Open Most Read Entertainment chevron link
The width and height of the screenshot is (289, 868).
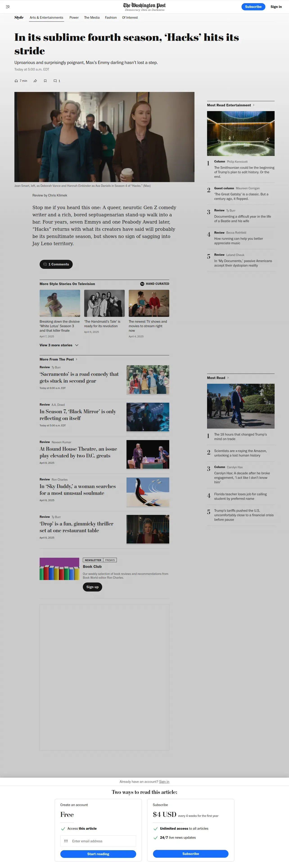click(253, 105)
